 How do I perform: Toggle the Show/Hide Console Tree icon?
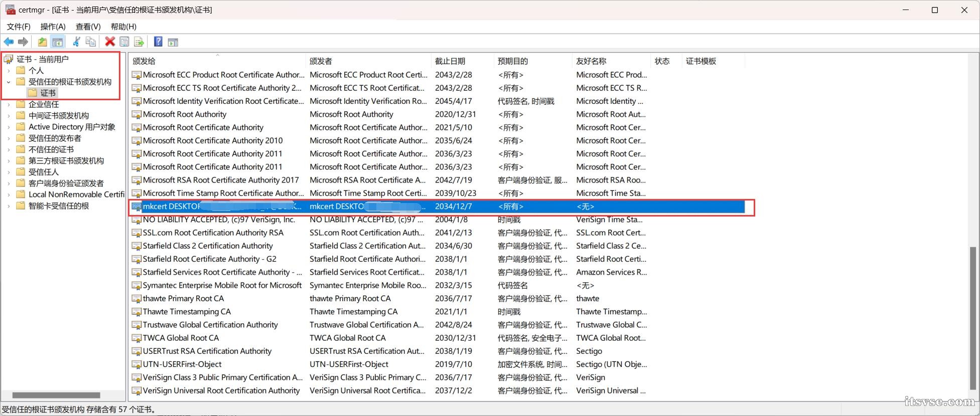58,42
